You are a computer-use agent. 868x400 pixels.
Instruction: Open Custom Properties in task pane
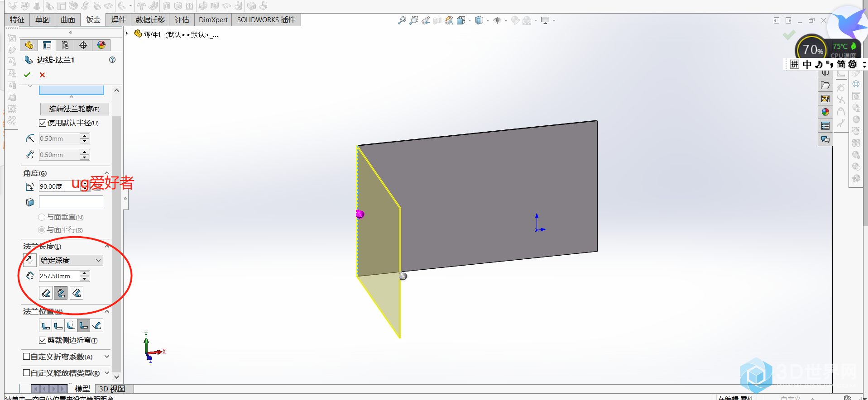825,126
